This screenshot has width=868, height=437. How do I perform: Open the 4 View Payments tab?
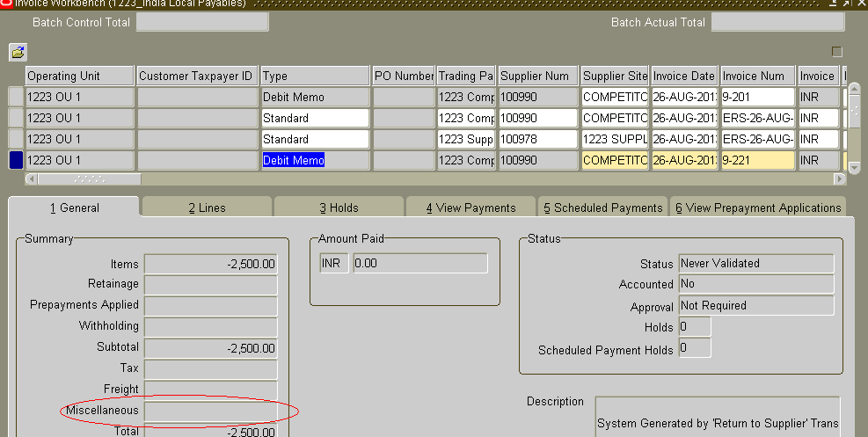click(471, 208)
